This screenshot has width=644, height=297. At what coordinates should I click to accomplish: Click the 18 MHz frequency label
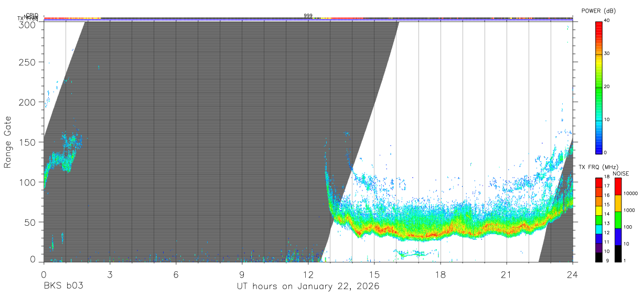pos(607,177)
